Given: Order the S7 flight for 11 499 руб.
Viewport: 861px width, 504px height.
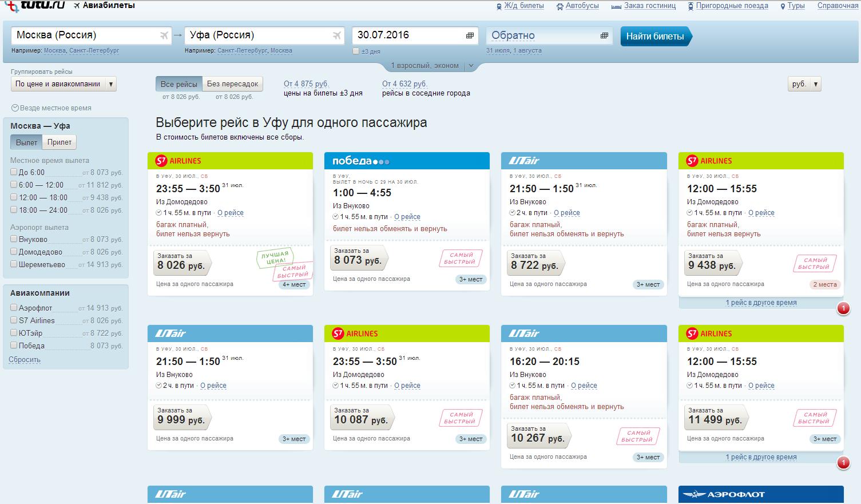Looking at the screenshot, I should 716,416.
